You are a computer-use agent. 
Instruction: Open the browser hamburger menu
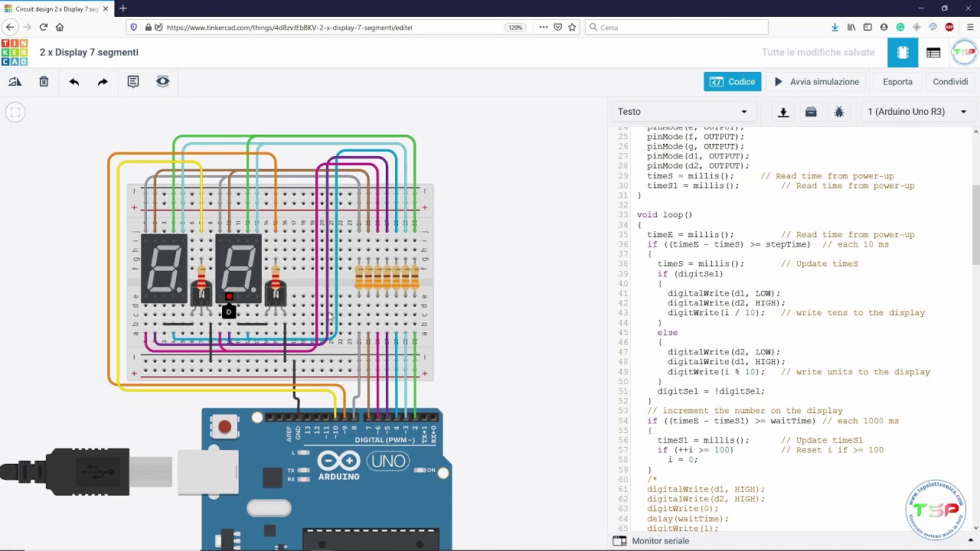970,28
